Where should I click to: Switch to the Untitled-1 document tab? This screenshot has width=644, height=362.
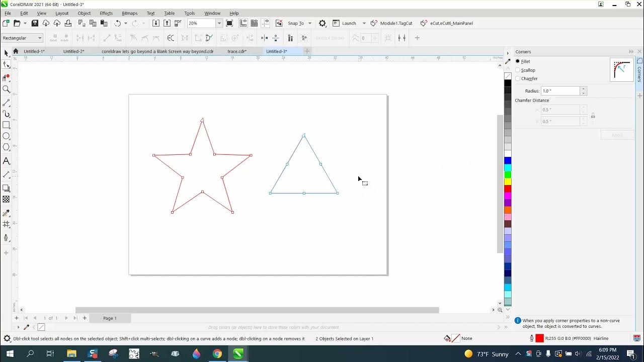point(34,51)
